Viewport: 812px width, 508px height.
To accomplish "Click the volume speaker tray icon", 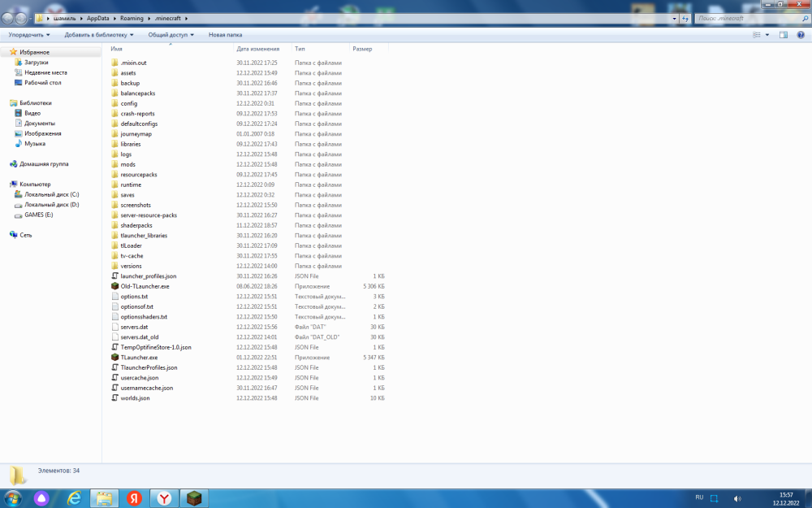I will (x=737, y=499).
